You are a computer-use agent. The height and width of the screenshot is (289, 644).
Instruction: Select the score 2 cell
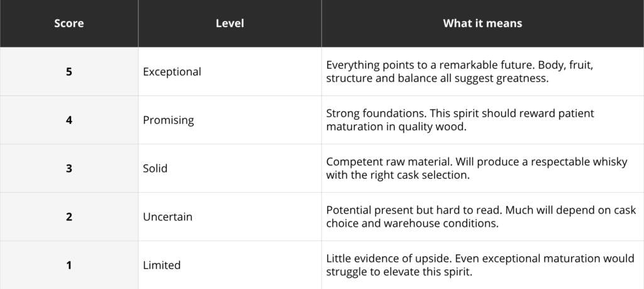click(x=69, y=217)
